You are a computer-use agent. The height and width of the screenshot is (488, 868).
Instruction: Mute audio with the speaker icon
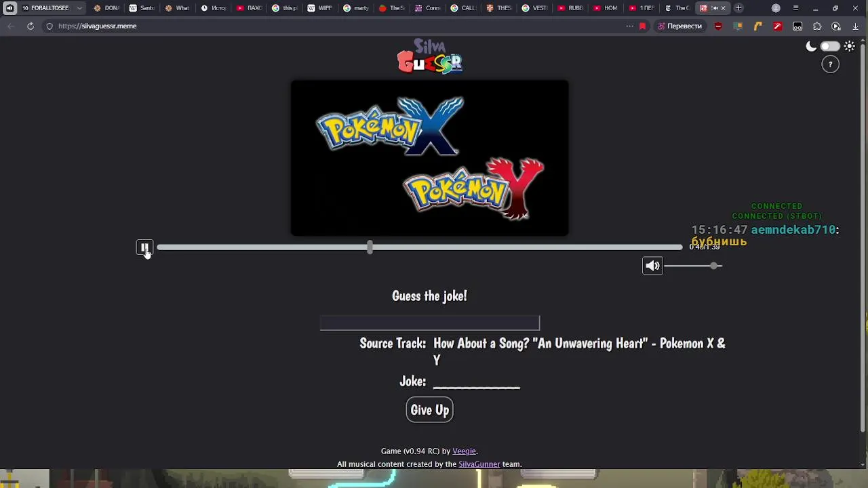pyautogui.click(x=652, y=266)
